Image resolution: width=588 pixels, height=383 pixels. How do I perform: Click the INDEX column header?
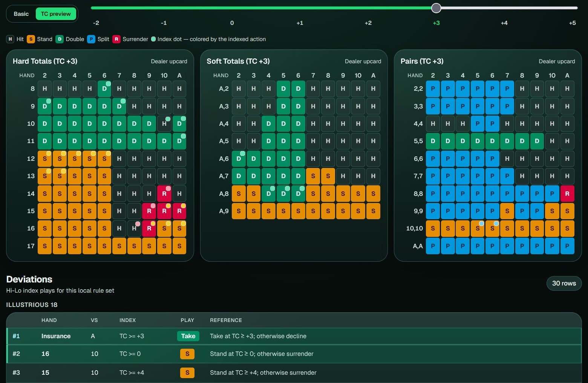pos(127,320)
